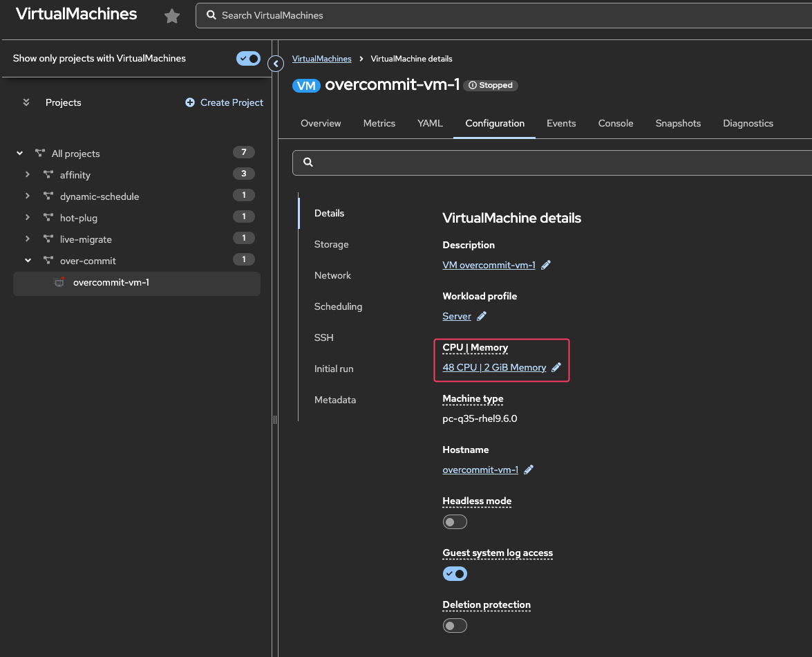
Task: Open the 48 CPU | 2 GiB Memory link
Action: coord(494,368)
